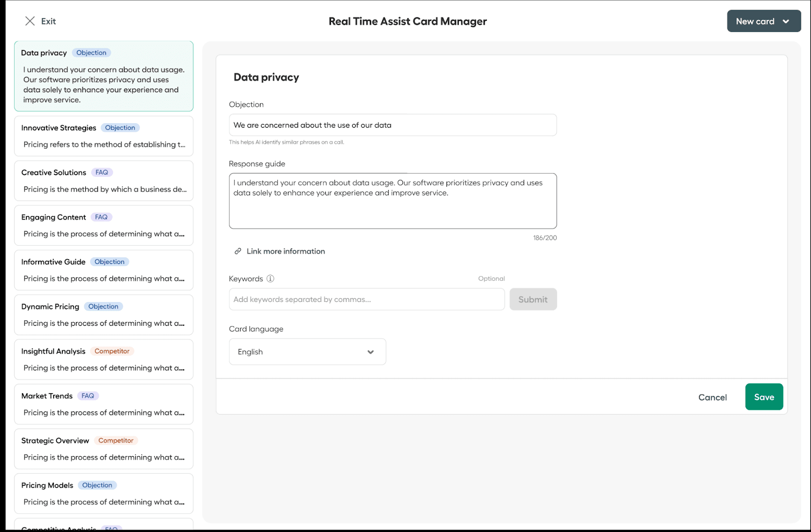Select the Innovative Strategies card
The image size is (811, 532).
[103, 136]
